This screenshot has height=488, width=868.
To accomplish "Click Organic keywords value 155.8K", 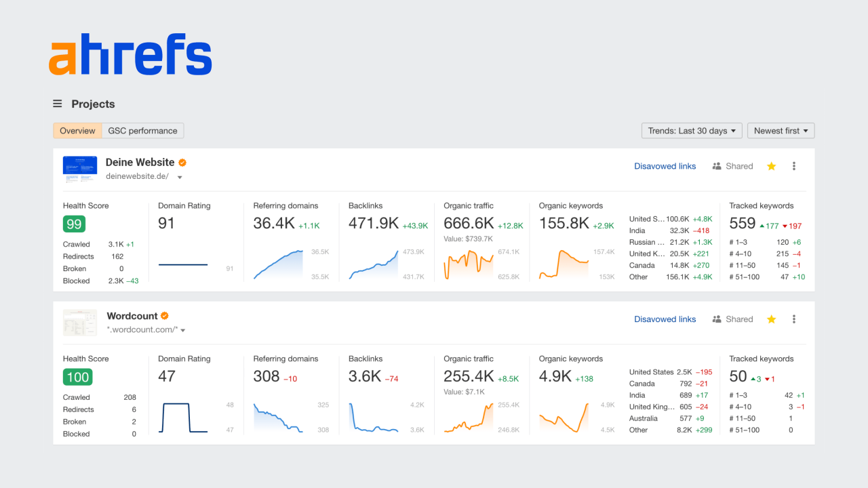I will click(x=564, y=223).
